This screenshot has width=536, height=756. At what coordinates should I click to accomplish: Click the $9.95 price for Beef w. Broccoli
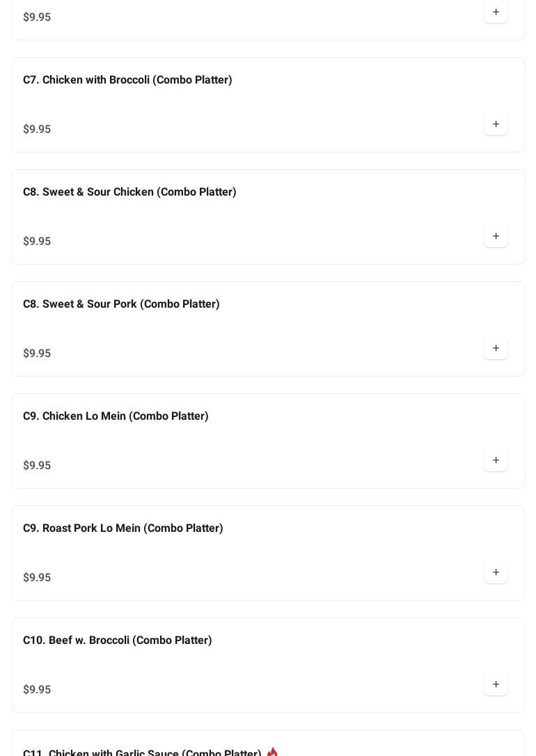tap(37, 690)
